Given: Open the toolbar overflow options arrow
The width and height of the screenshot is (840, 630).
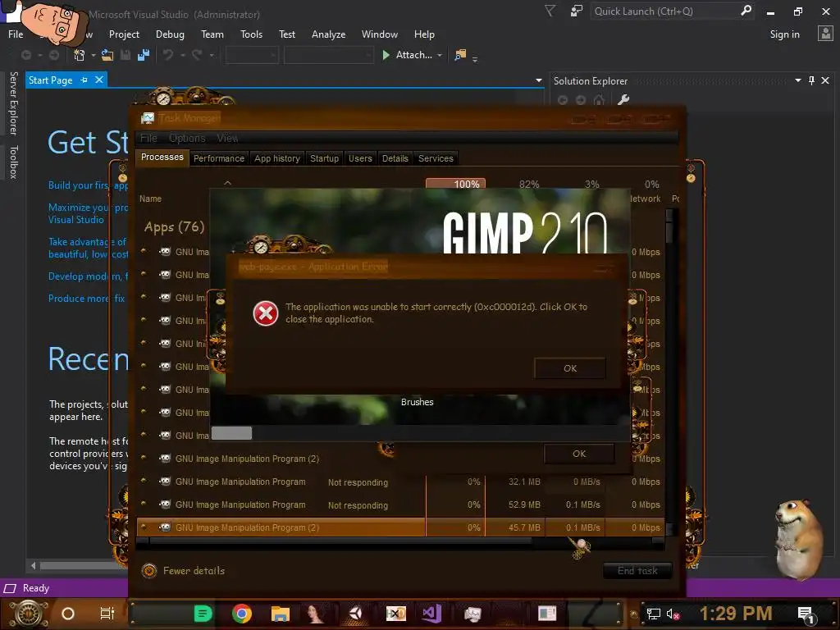Looking at the screenshot, I should (475, 59).
